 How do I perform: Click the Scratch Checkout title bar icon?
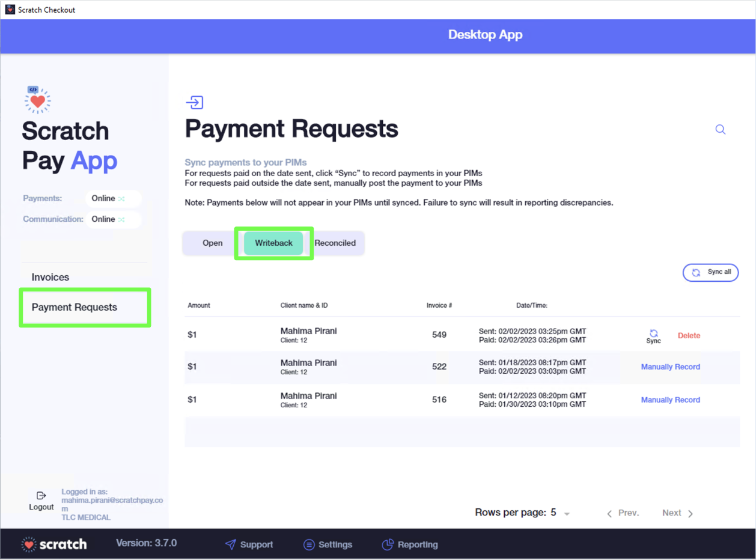[10, 10]
